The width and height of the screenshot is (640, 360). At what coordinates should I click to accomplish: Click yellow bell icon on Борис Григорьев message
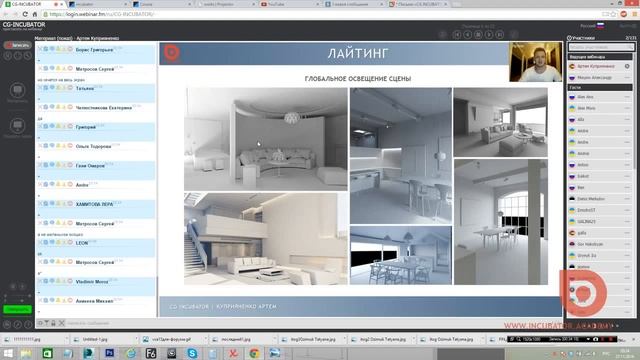[58, 49]
